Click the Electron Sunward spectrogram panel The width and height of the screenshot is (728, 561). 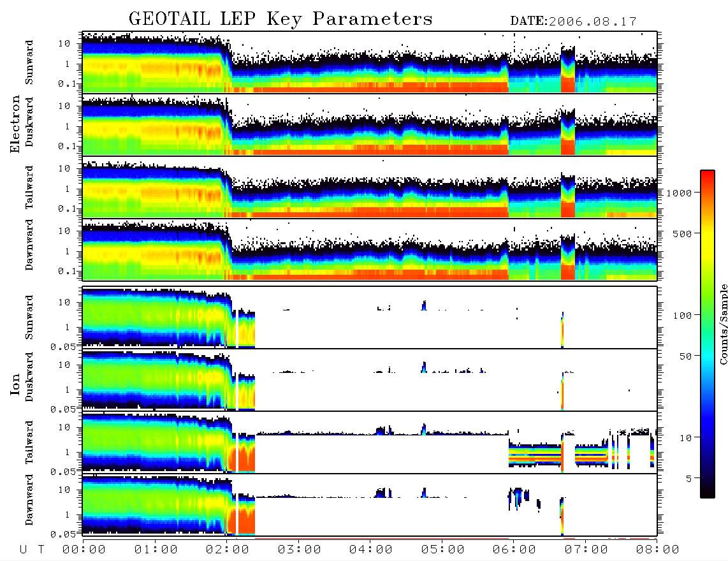click(x=370, y=62)
